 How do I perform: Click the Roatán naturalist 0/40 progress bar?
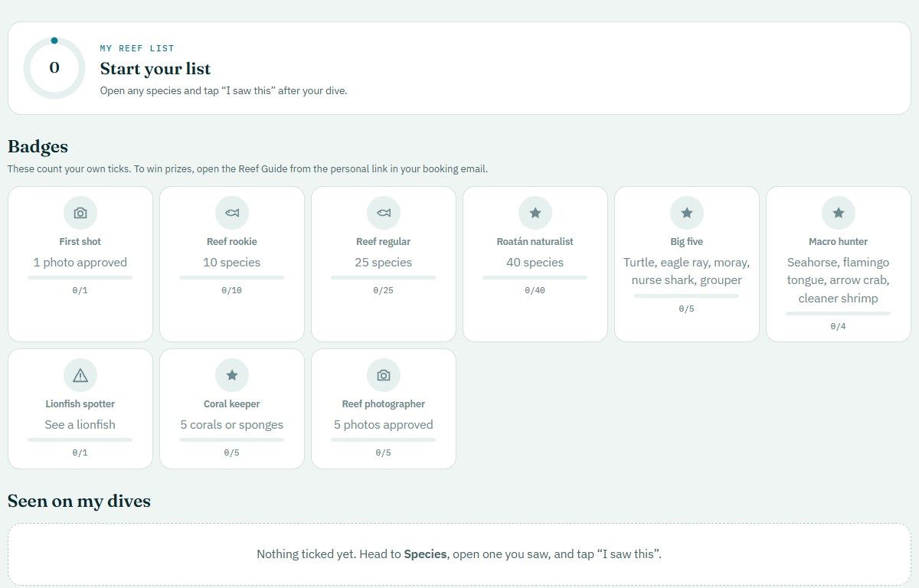pyautogui.click(x=535, y=277)
